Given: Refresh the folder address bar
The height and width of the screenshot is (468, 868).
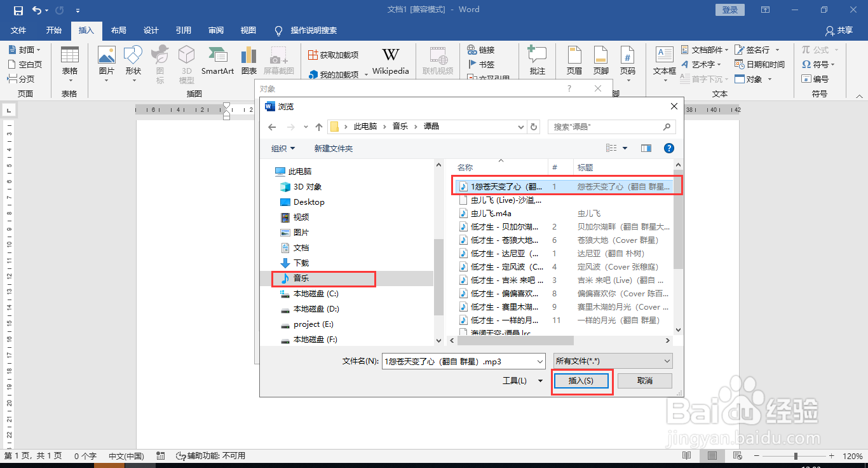Looking at the screenshot, I should 534,127.
